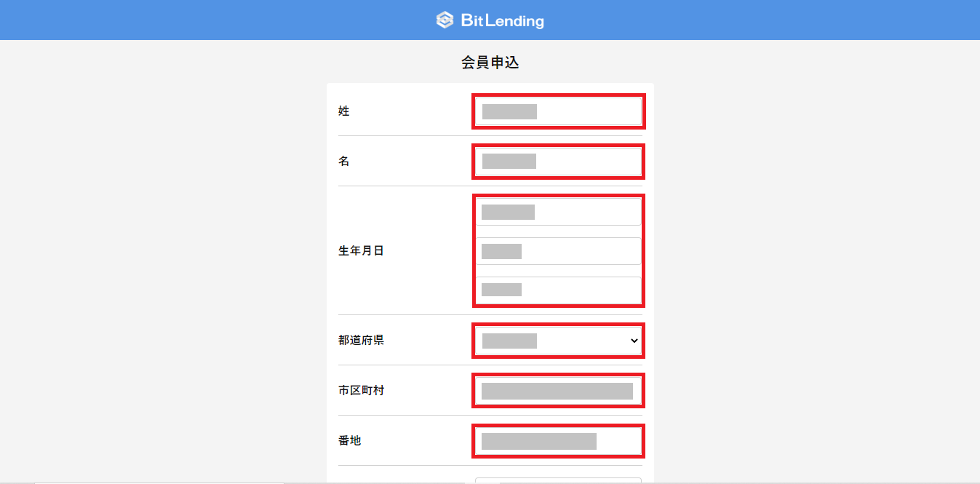Click the 名 field label

click(x=344, y=161)
